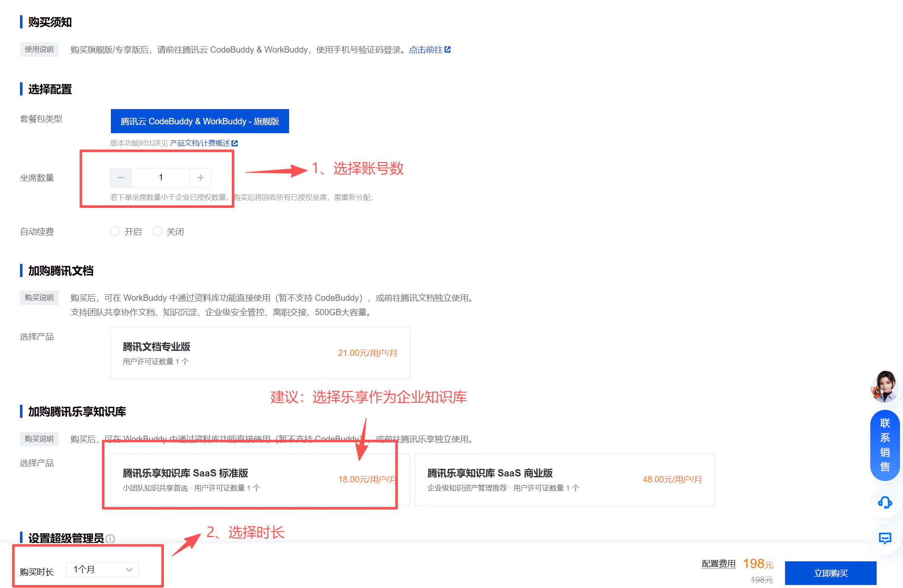Open the assistant avatar chat icon
The width and height of the screenshot is (903, 588).
coord(885,386)
